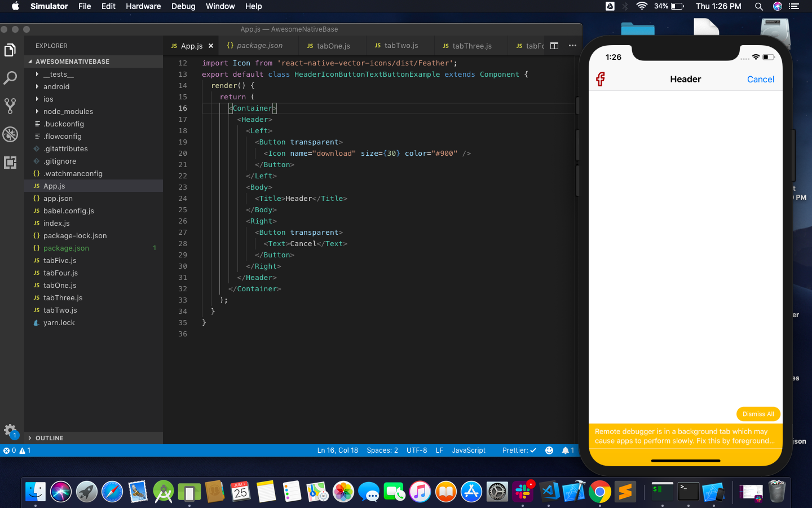Image resolution: width=812 pixels, height=508 pixels.
Task: Open Photos from the Dock
Action: coord(343,492)
